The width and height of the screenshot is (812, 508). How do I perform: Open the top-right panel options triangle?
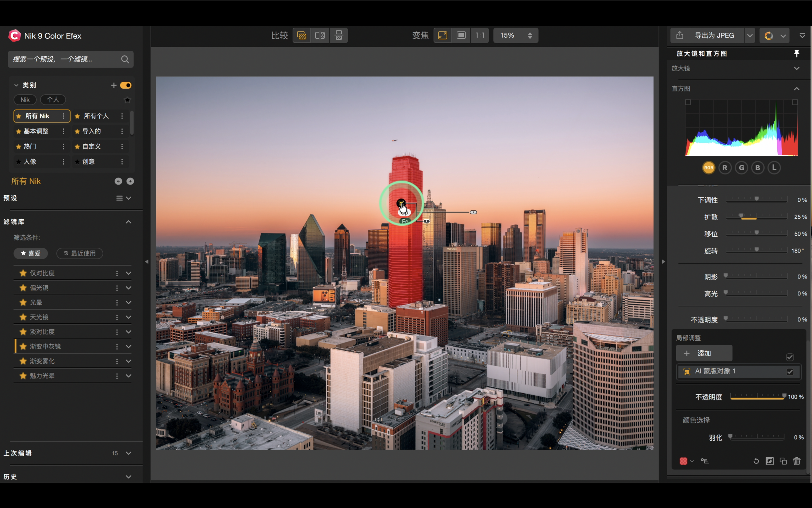click(x=802, y=36)
